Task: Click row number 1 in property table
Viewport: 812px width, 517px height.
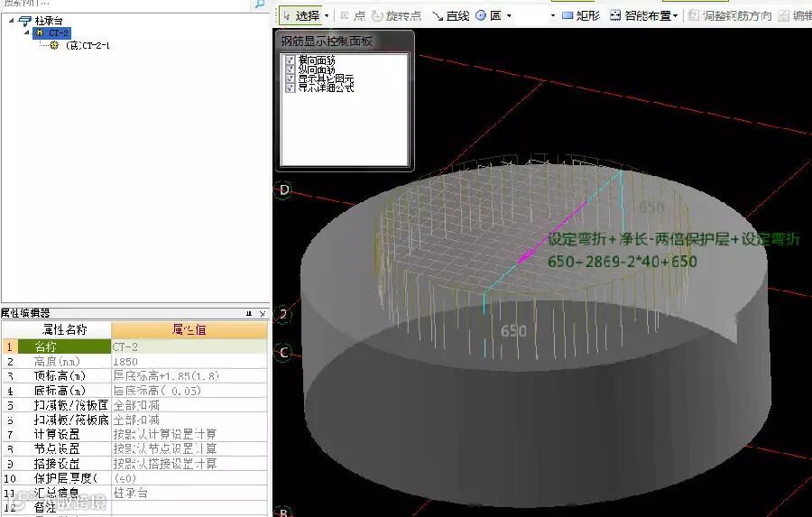Action: click(x=10, y=346)
